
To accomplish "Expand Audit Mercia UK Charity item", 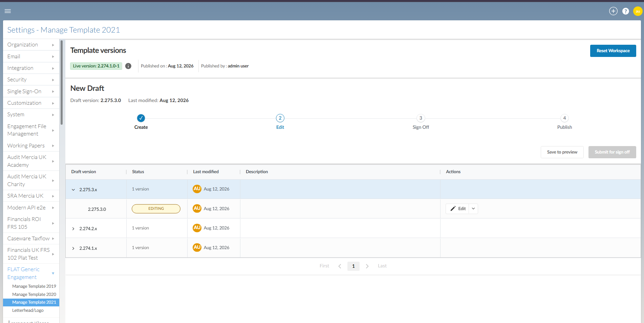I will tap(31, 180).
